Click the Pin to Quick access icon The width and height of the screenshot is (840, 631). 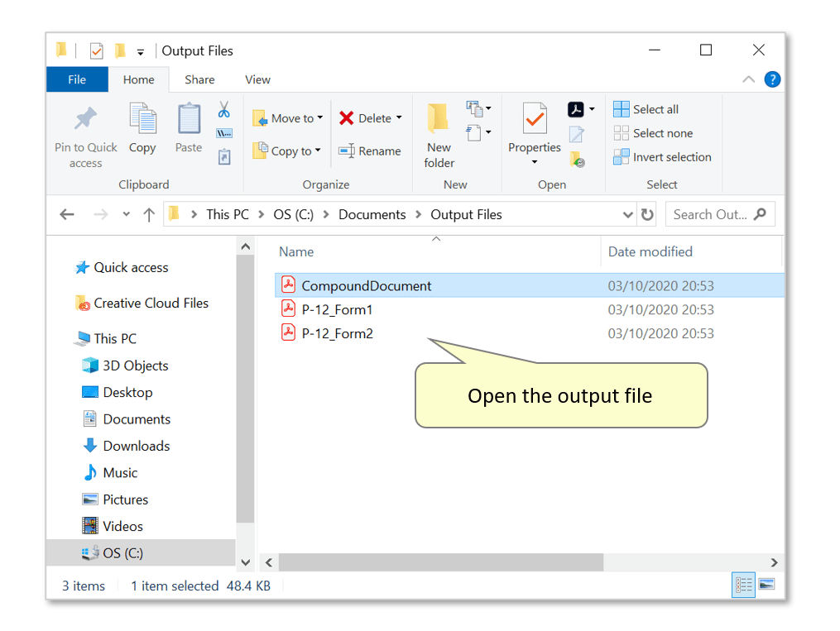(x=86, y=118)
